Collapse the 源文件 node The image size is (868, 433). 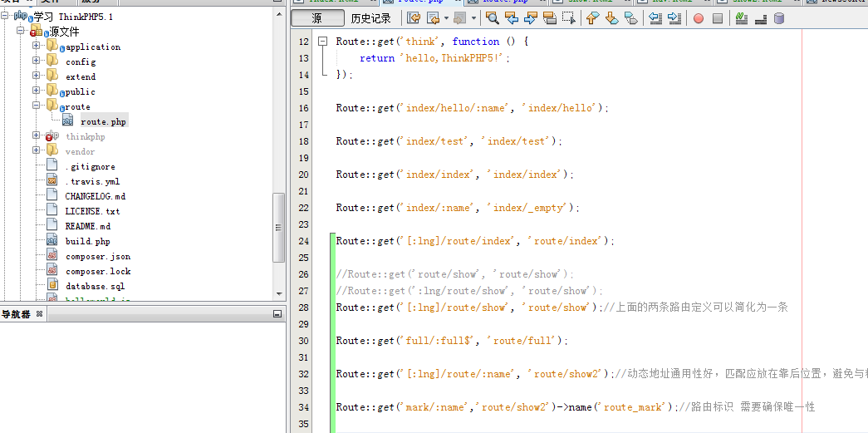[x=21, y=31]
